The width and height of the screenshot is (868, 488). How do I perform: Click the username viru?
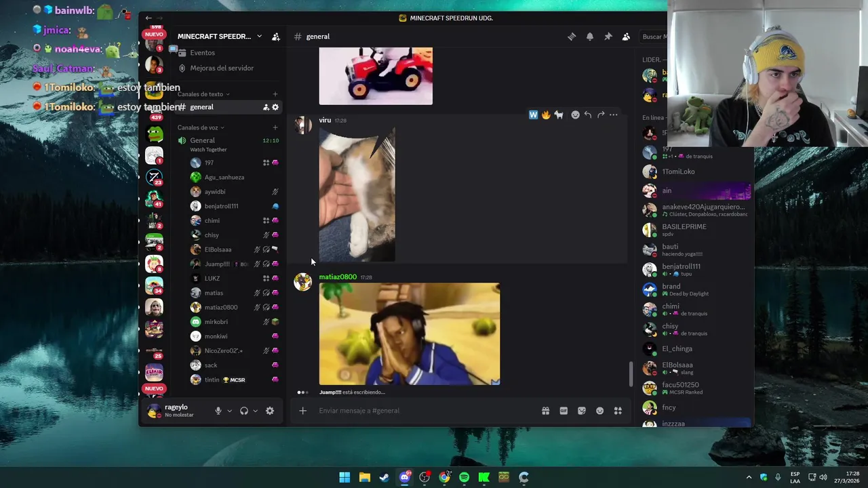[x=325, y=120]
